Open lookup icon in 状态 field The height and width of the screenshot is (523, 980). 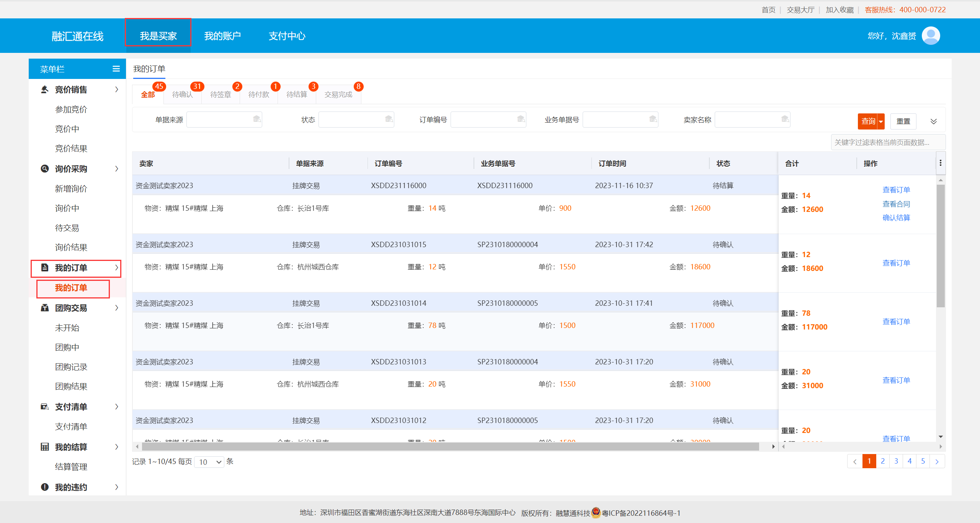[389, 119]
